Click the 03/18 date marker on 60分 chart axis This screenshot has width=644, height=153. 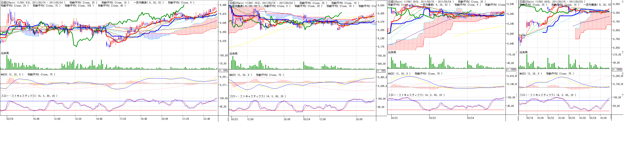click(x=530, y=118)
